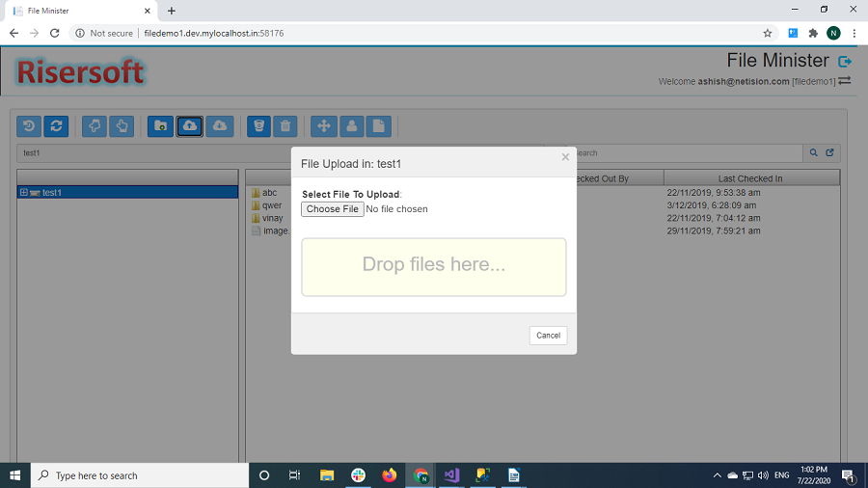Click the move arrows toolbar icon
The height and width of the screenshot is (488, 868).
(324, 126)
